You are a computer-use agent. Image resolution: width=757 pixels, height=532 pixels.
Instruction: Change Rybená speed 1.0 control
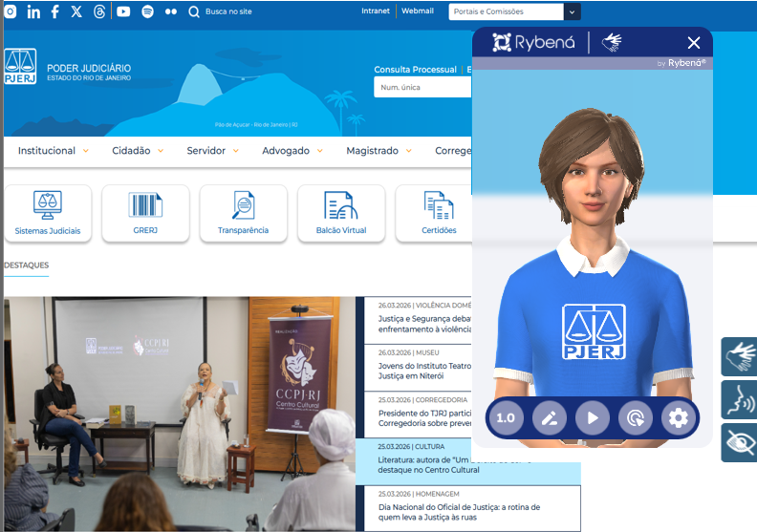(506, 417)
